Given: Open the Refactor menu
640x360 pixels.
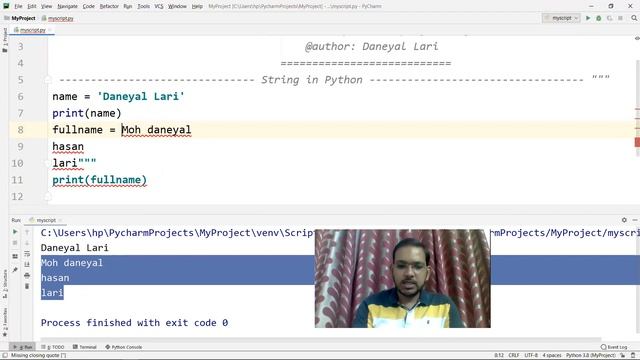Looking at the screenshot, I should [109, 6].
